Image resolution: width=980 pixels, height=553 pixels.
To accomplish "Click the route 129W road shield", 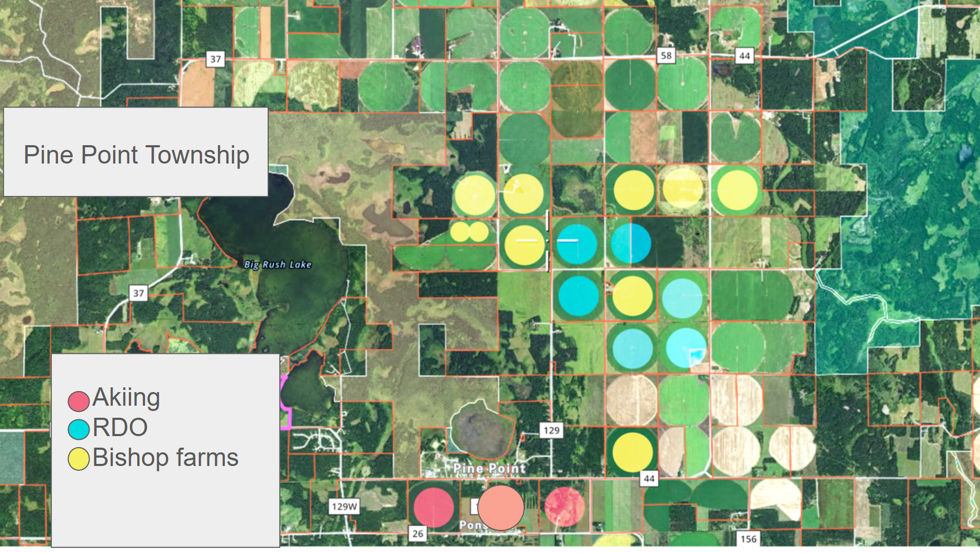I will tap(344, 506).
